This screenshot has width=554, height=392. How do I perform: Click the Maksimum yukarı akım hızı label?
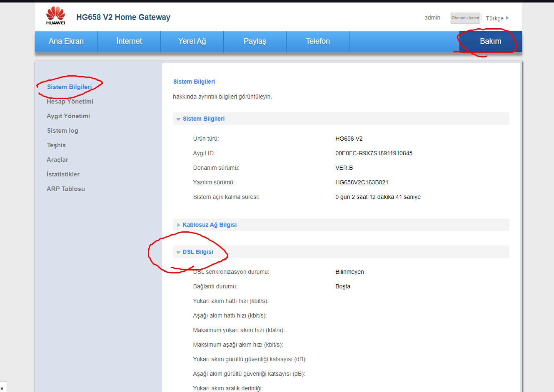click(239, 330)
